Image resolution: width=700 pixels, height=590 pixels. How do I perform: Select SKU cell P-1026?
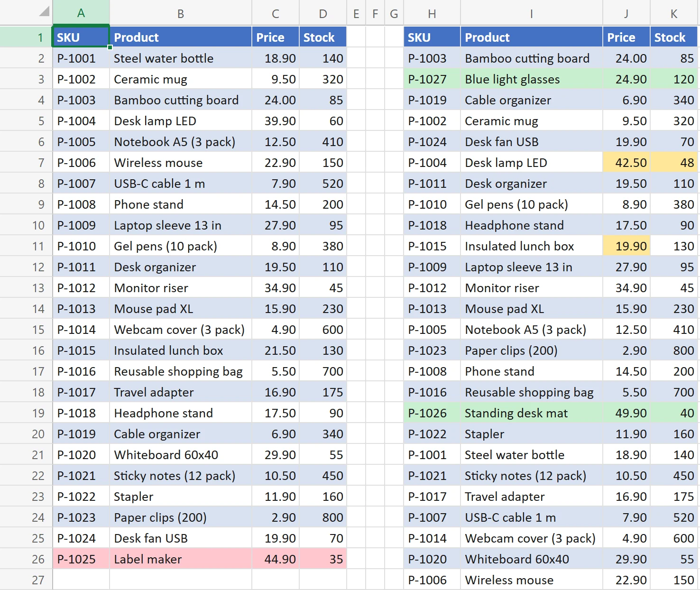(x=432, y=413)
